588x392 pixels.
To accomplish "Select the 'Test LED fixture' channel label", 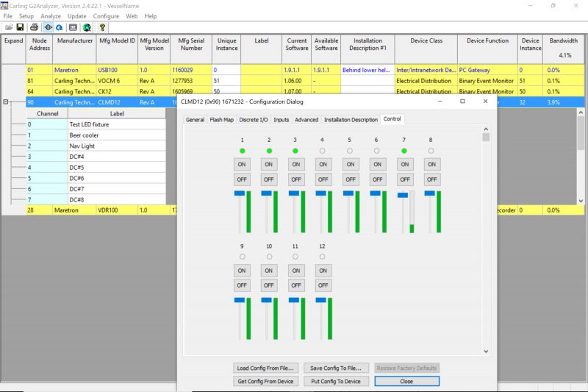I will point(117,124).
